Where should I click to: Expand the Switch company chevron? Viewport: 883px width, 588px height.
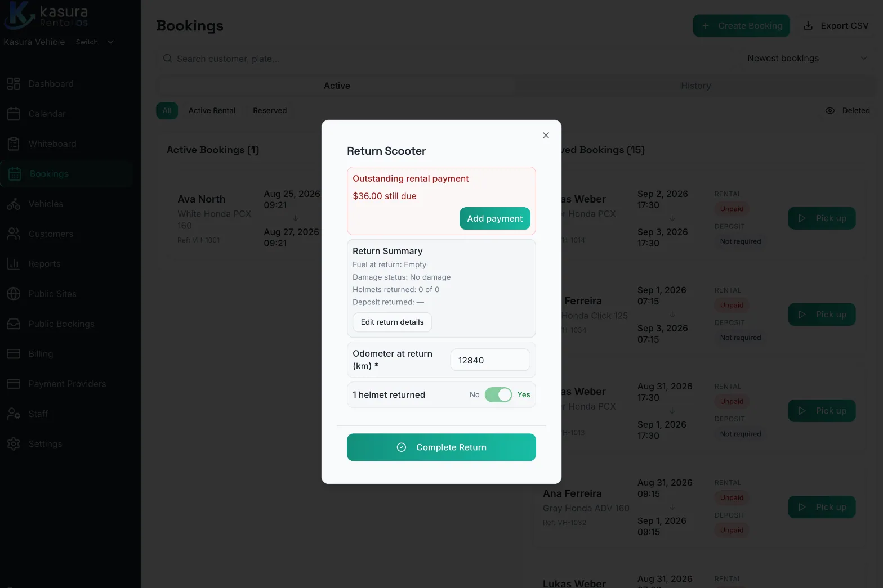[110, 42]
